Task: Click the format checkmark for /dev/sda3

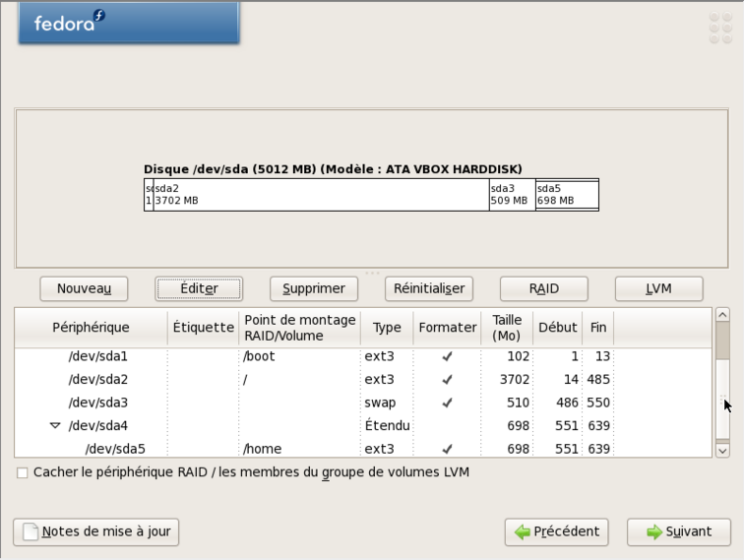Action: (447, 403)
